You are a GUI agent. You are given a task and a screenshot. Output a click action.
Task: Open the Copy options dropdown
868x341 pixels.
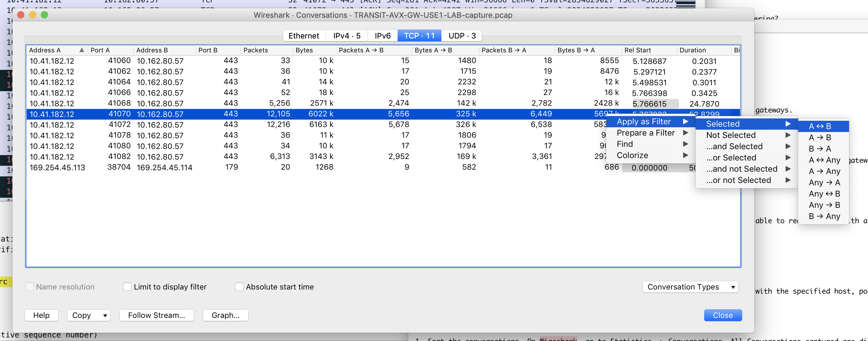(x=89, y=316)
